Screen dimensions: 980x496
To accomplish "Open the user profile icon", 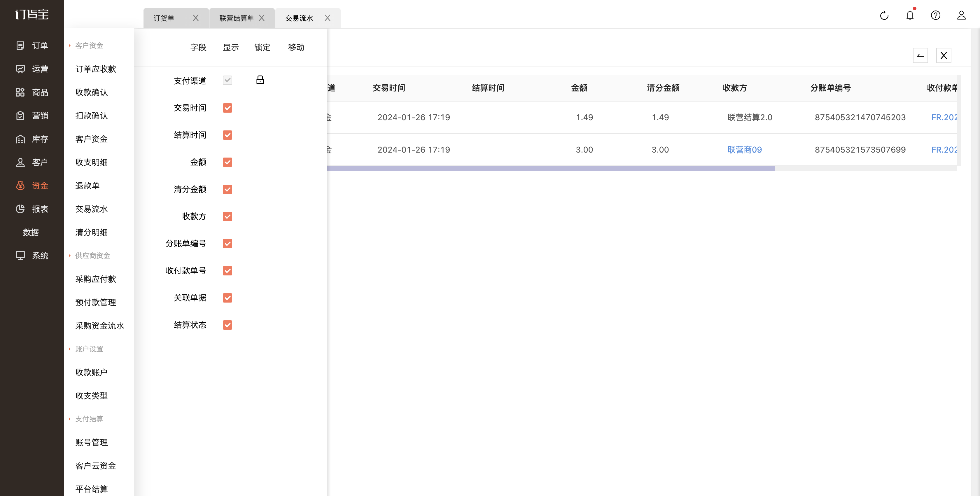I will pos(961,15).
